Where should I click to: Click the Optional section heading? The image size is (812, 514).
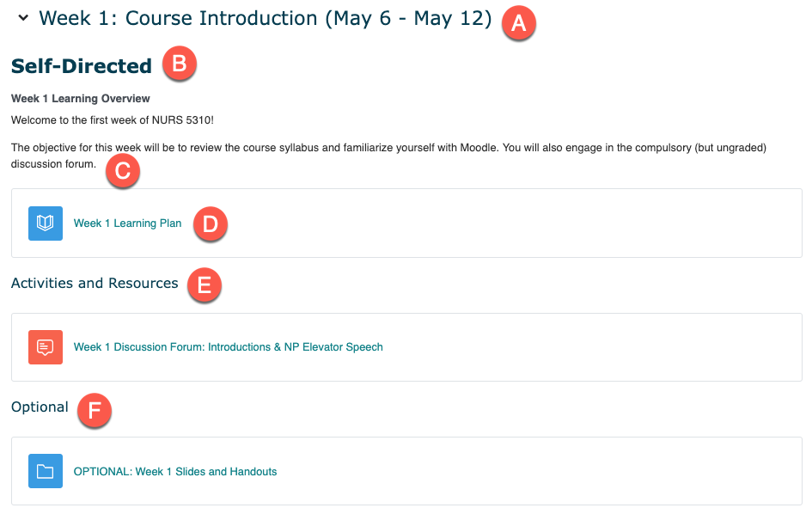pyautogui.click(x=40, y=407)
